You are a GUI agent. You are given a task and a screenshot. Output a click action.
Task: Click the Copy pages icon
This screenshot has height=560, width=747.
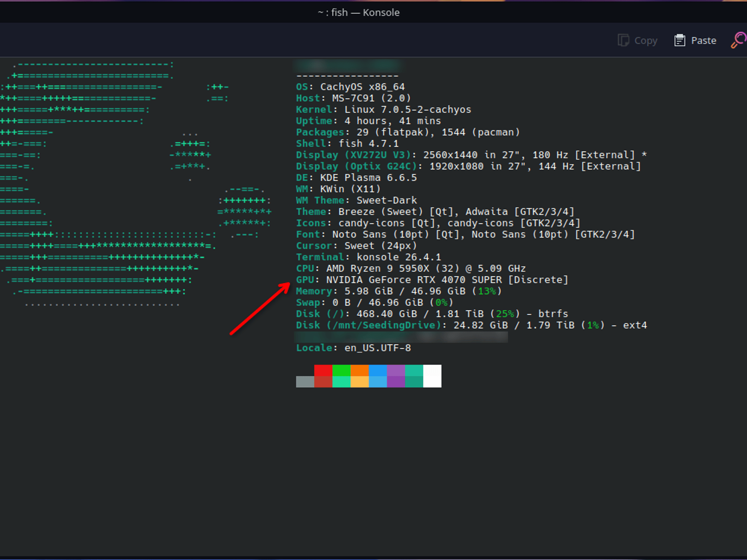pos(623,40)
